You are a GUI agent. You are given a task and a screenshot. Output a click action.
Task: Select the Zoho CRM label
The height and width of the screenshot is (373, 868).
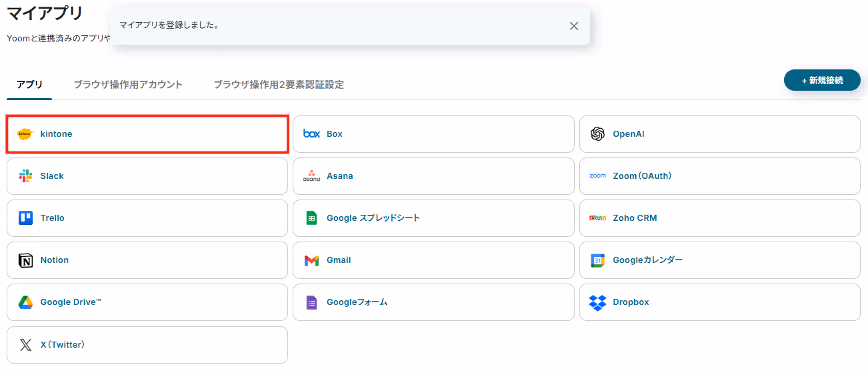635,218
